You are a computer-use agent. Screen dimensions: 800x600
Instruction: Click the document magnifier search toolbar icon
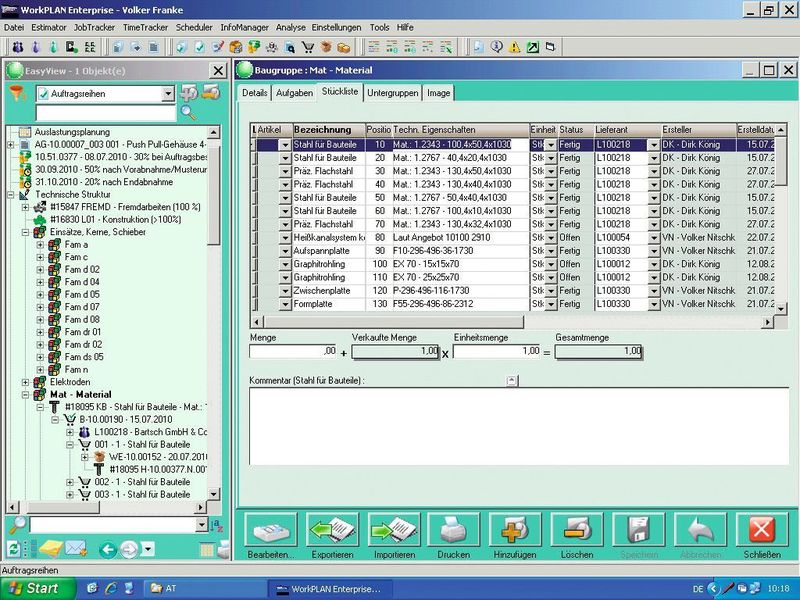pos(290,47)
